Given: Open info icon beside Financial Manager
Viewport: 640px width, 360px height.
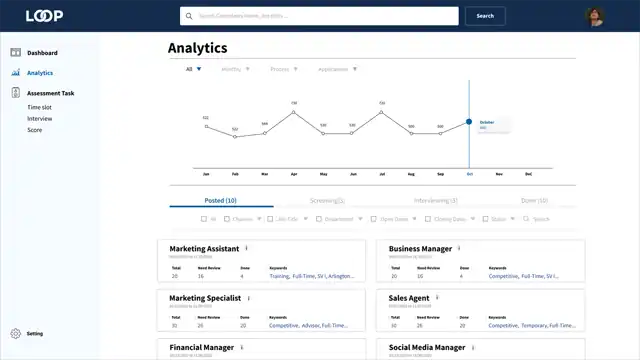Looking at the screenshot, I should coord(242,347).
